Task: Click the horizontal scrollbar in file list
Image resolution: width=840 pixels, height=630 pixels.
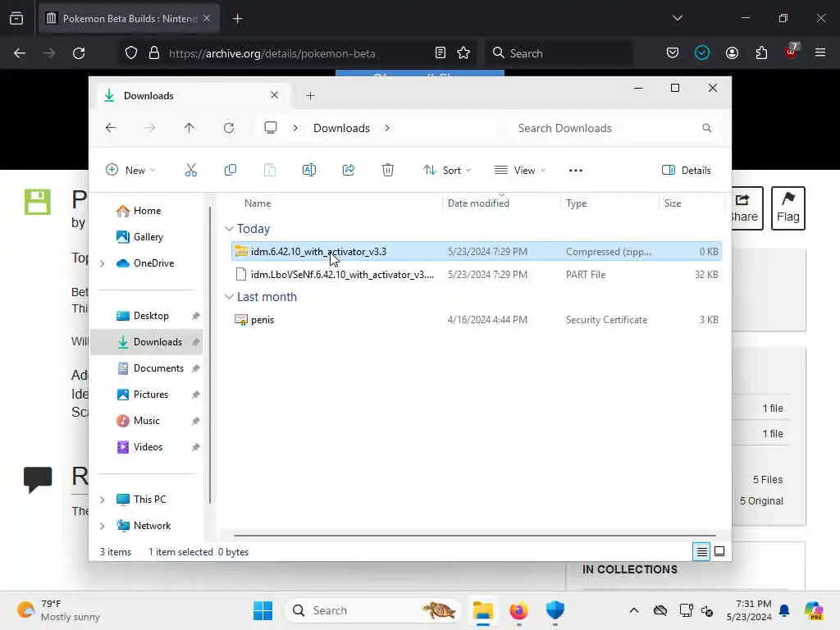Action: click(474, 535)
